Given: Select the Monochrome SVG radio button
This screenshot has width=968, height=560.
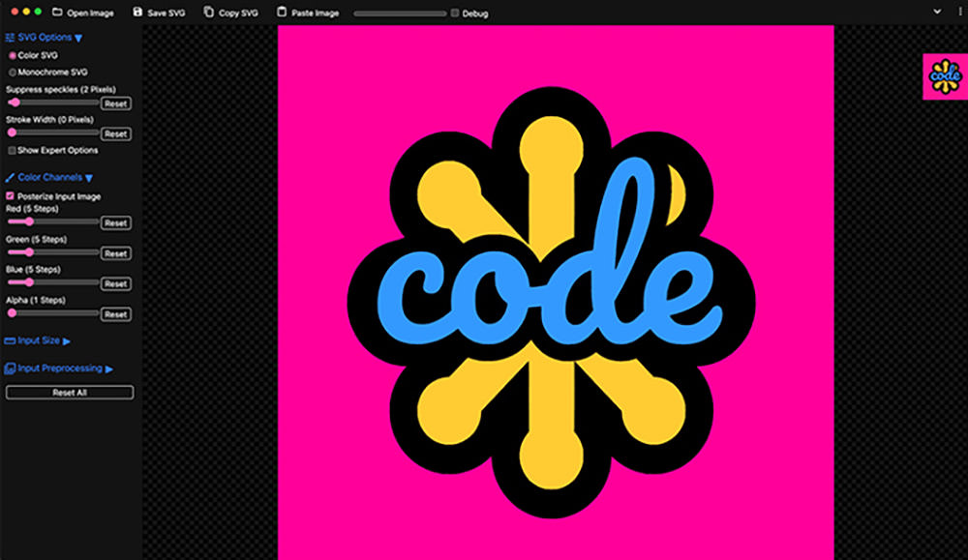Looking at the screenshot, I should tap(13, 73).
